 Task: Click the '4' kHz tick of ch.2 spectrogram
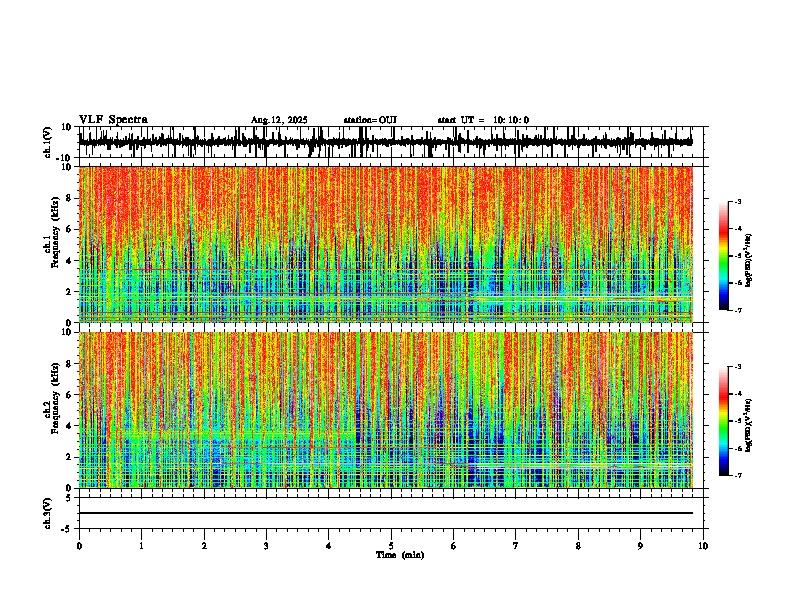coord(69,426)
